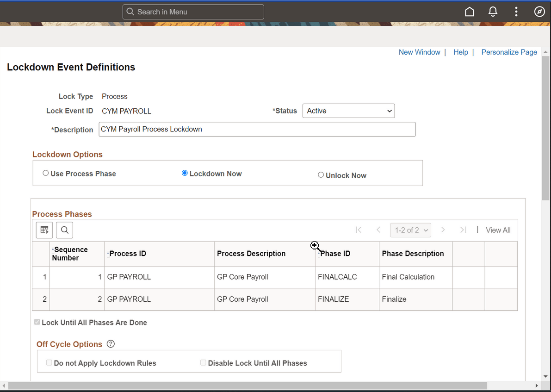Click inside the Description text field
The width and height of the screenshot is (551, 392).
click(x=257, y=129)
